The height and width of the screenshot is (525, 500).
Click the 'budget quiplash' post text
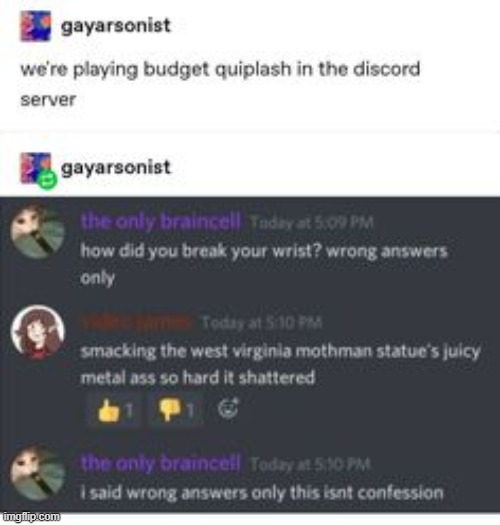pyautogui.click(x=220, y=84)
